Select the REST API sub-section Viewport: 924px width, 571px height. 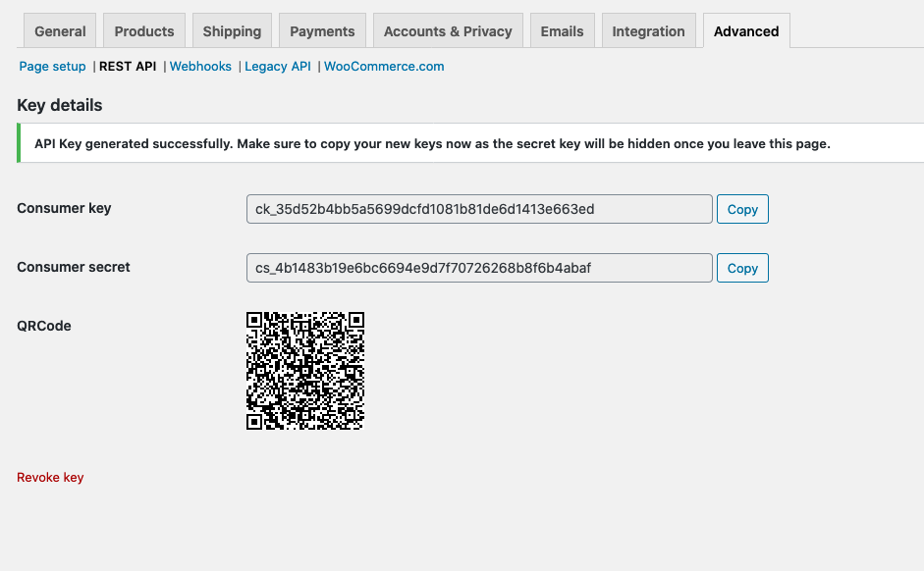[x=128, y=67]
